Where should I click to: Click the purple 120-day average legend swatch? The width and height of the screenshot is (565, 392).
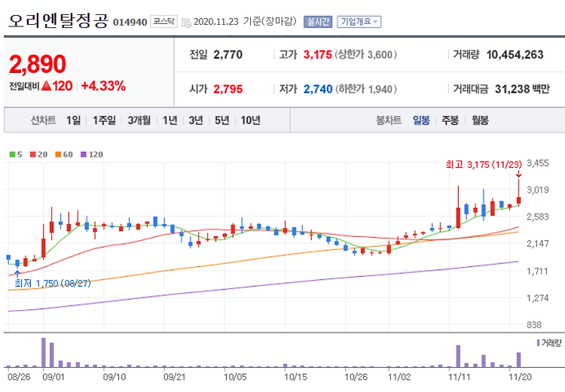84,154
